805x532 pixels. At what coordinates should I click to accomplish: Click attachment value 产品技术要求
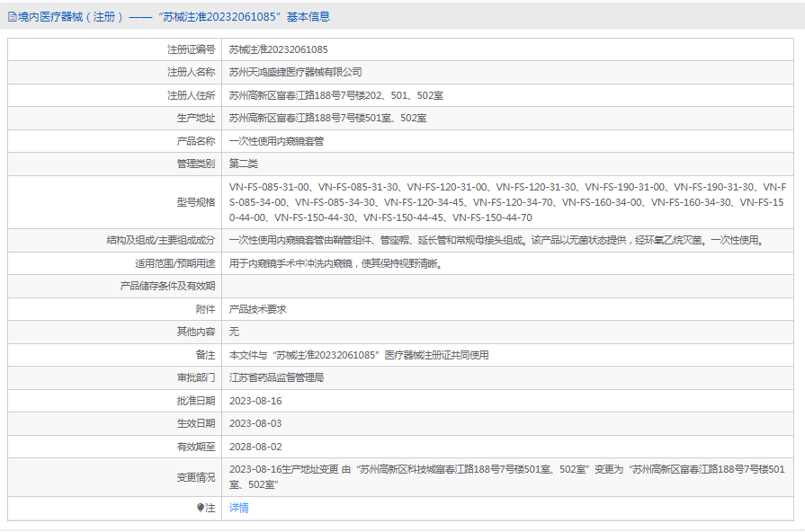tap(258, 309)
